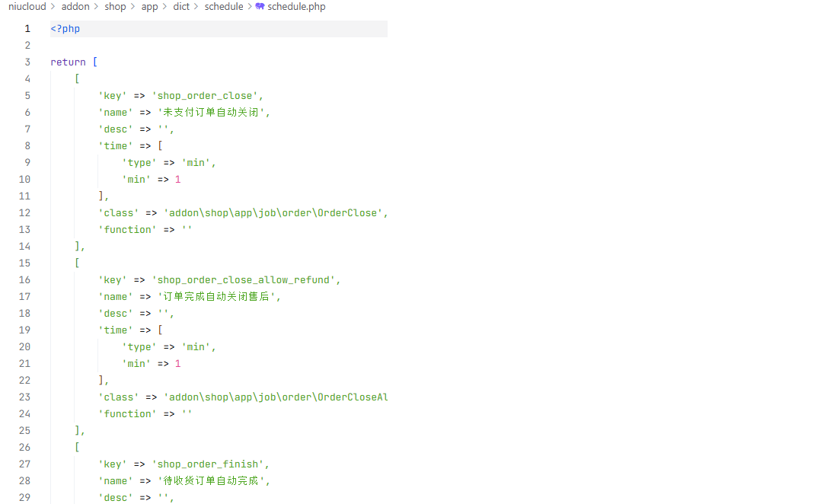Click the return keyword
This screenshot has height=504, width=830.
pyautogui.click(x=68, y=62)
